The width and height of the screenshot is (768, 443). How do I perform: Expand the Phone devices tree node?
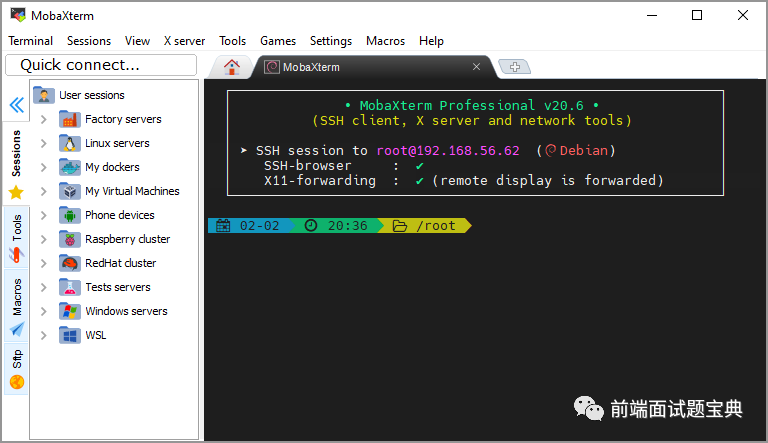click(x=44, y=216)
